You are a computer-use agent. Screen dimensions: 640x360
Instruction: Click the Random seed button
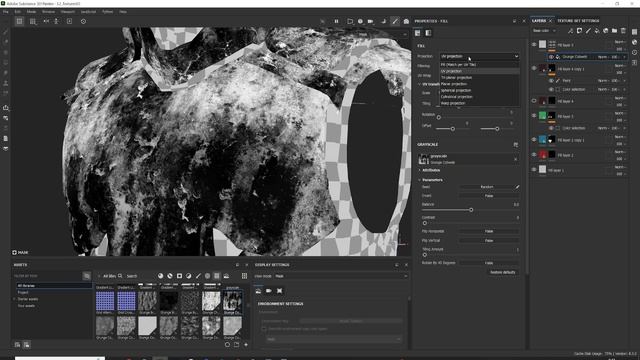tap(487, 187)
